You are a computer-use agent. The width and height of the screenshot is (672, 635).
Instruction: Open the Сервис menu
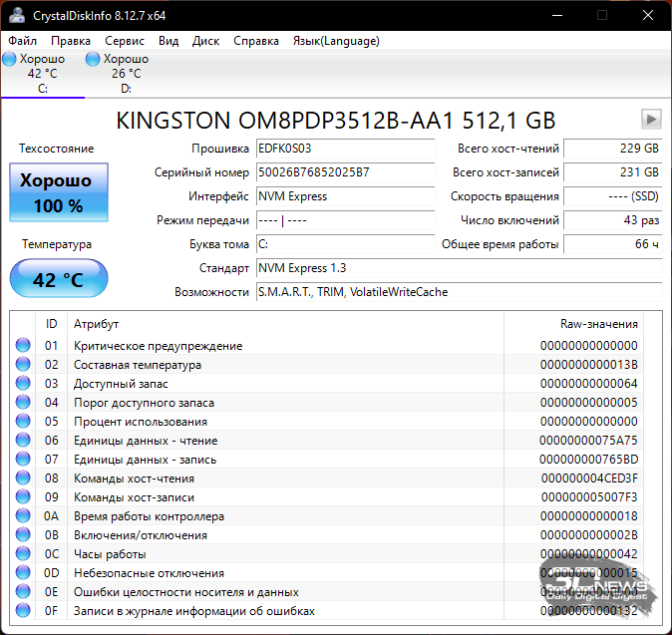pos(125,41)
